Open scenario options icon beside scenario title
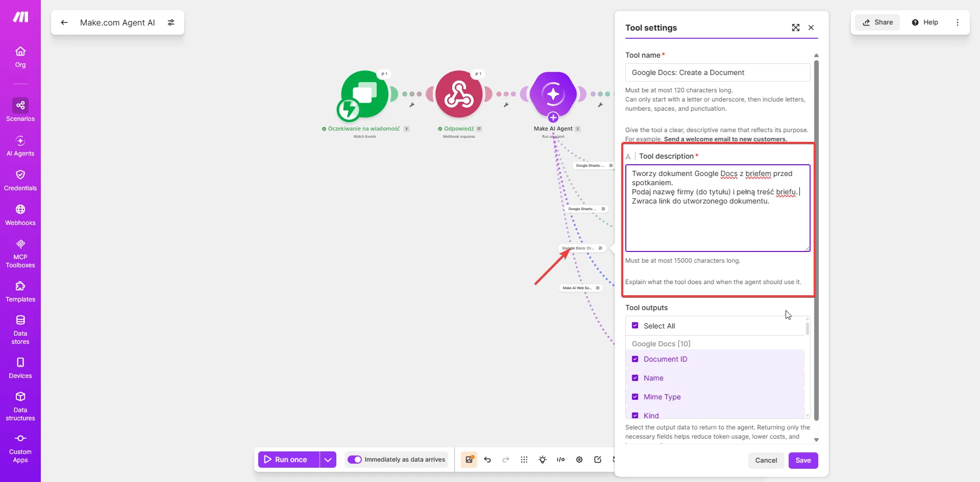This screenshot has height=482, width=980. (x=171, y=22)
